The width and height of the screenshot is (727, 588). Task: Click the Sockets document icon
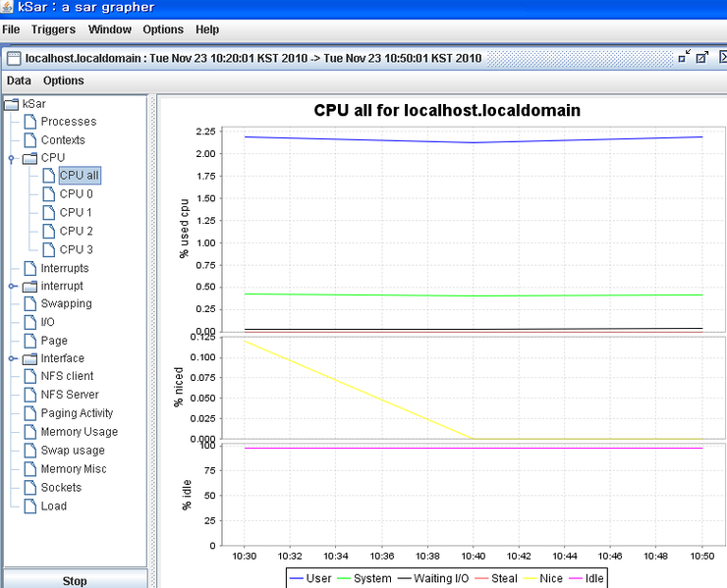coord(30,488)
